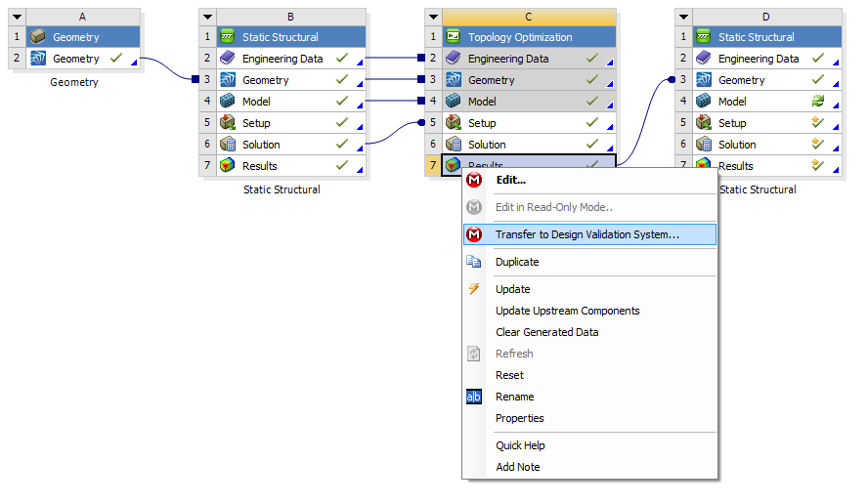The width and height of the screenshot is (868, 504).
Task: Select Geometry cell in system A
Action: pyautogui.click(x=83, y=58)
